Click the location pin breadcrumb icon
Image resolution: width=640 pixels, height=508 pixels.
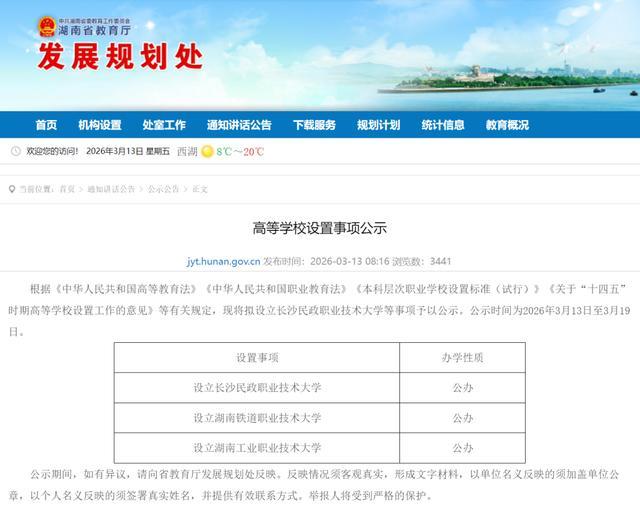click(x=12, y=189)
